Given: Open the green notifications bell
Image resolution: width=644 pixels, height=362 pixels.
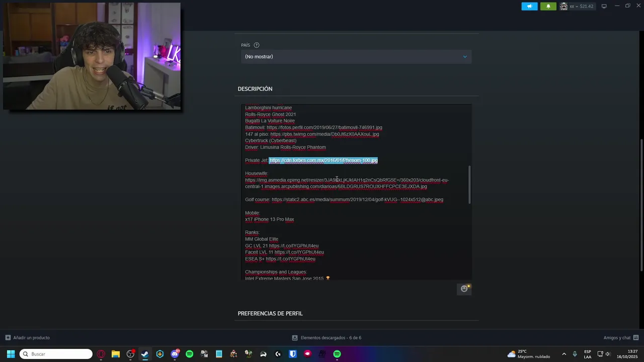Looking at the screenshot, I should click(x=548, y=6).
